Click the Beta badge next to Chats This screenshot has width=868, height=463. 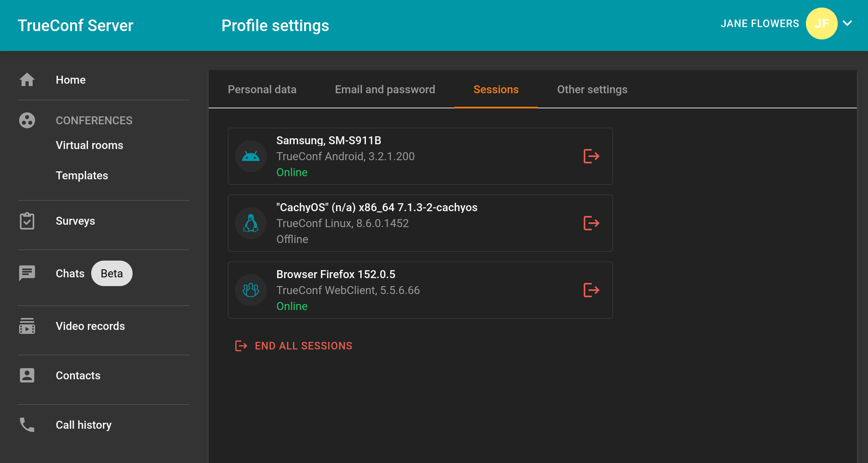coord(112,273)
